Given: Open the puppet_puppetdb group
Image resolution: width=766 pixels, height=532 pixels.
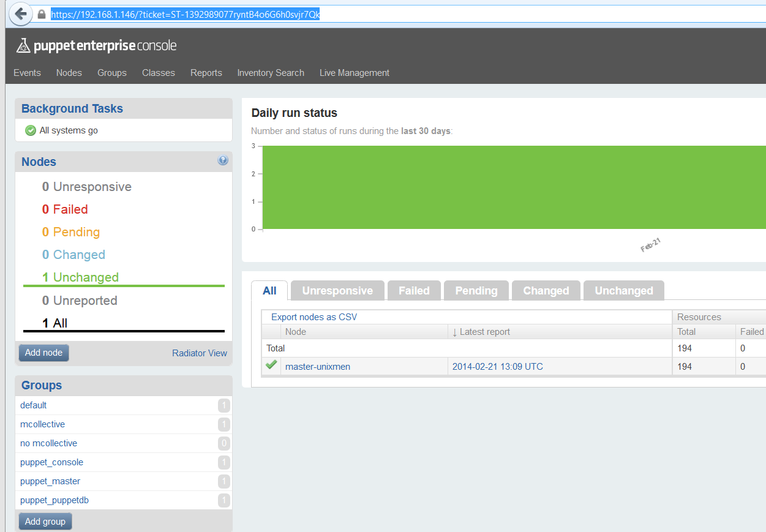Looking at the screenshot, I should point(54,500).
